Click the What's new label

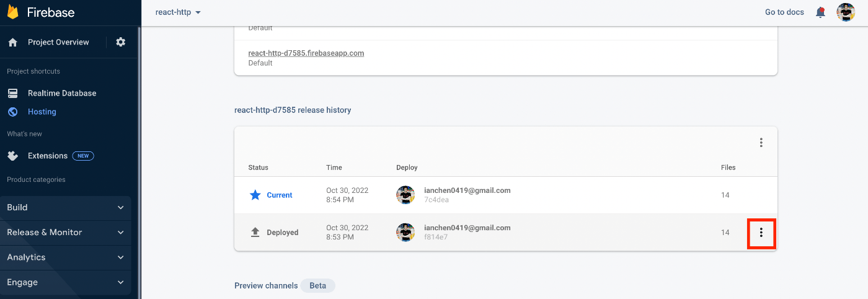tap(25, 134)
